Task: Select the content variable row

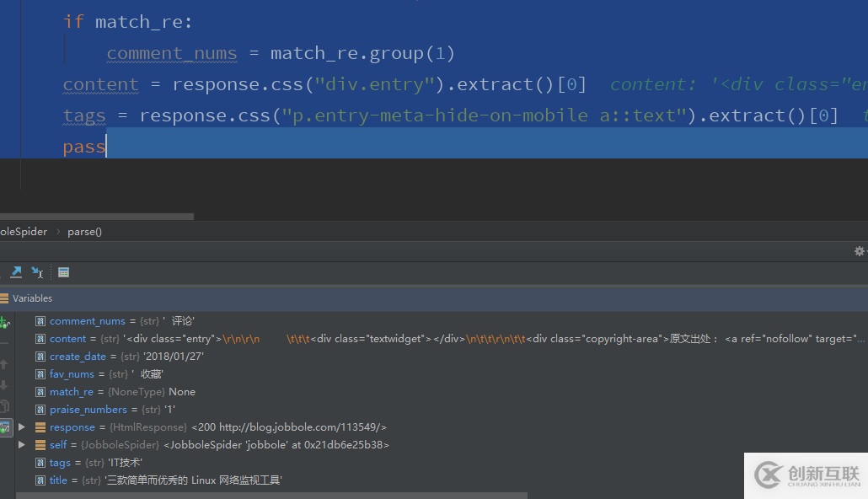Action: pos(67,339)
